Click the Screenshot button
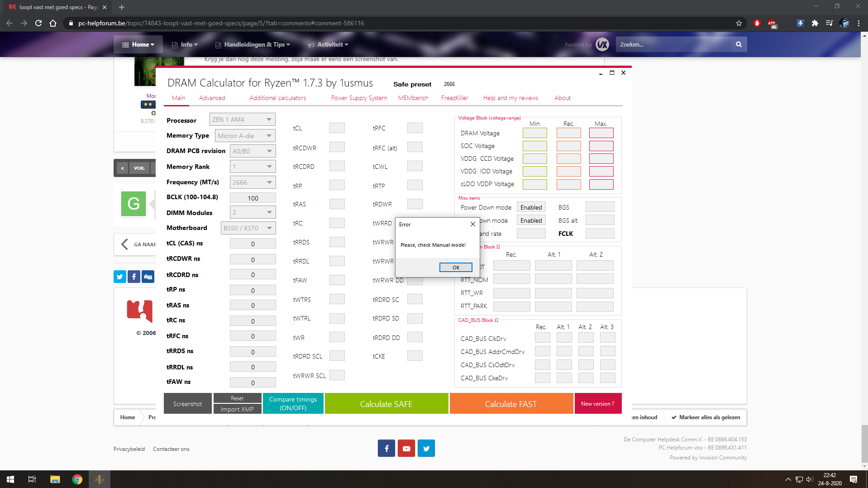 pyautogui.click(x=187, y=403)
